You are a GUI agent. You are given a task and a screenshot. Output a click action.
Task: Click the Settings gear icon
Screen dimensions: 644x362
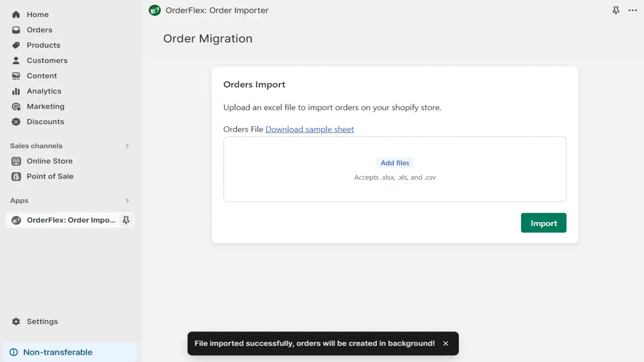[x=16, y=321]
